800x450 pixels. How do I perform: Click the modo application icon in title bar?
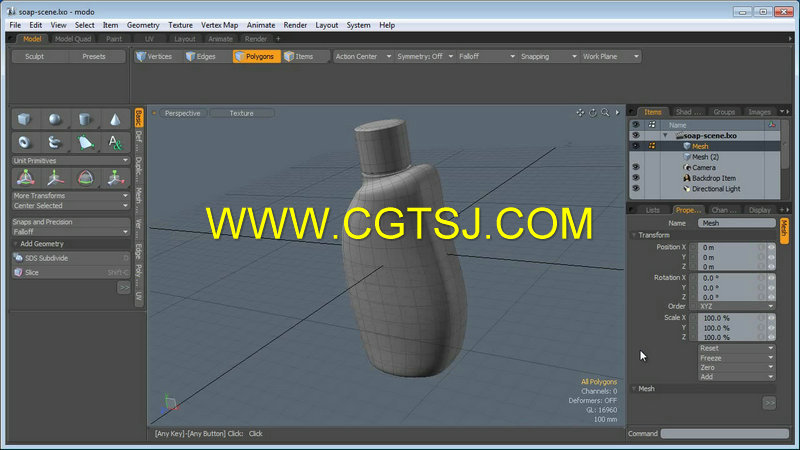coord(11,11)
